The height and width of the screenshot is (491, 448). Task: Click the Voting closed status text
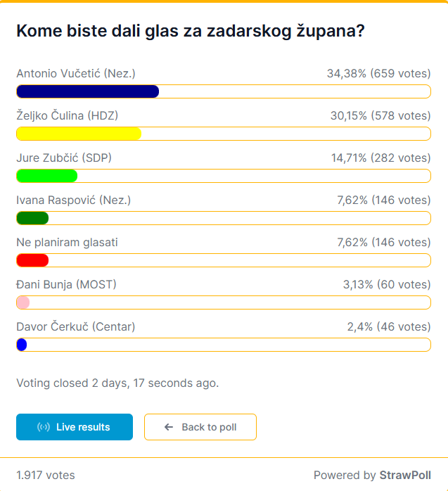tap(117, 383)
